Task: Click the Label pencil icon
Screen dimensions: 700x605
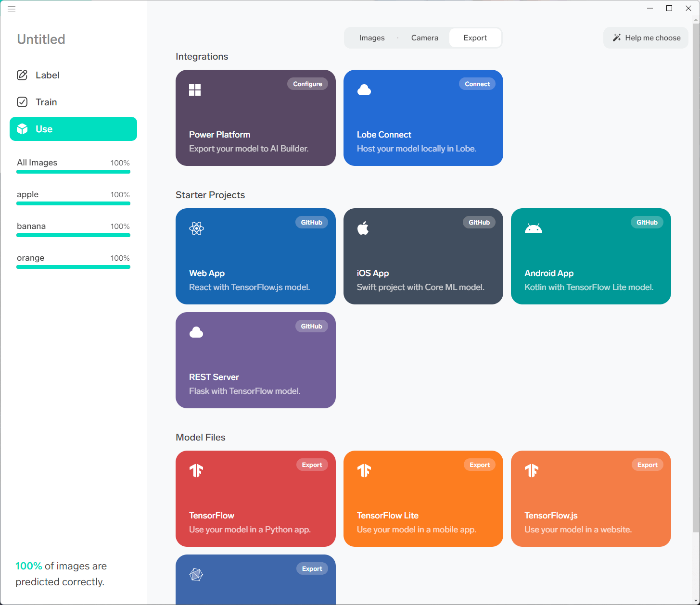Action: coord(22,75)
